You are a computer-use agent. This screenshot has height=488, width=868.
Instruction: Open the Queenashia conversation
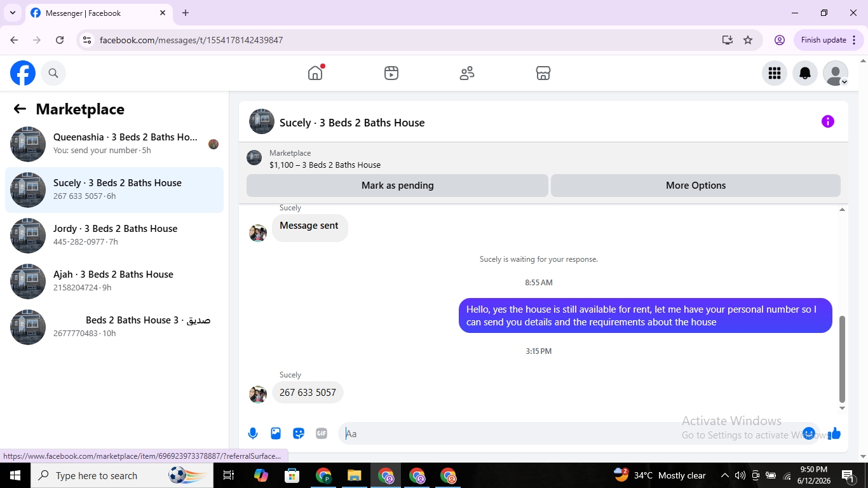point(114,144)
